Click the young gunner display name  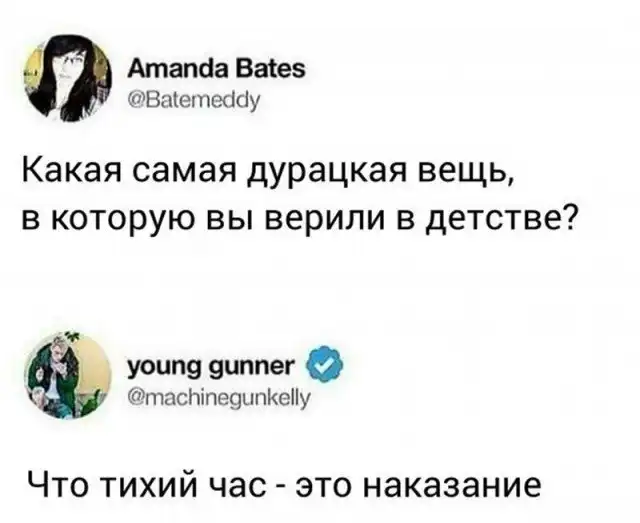(211, 364)
